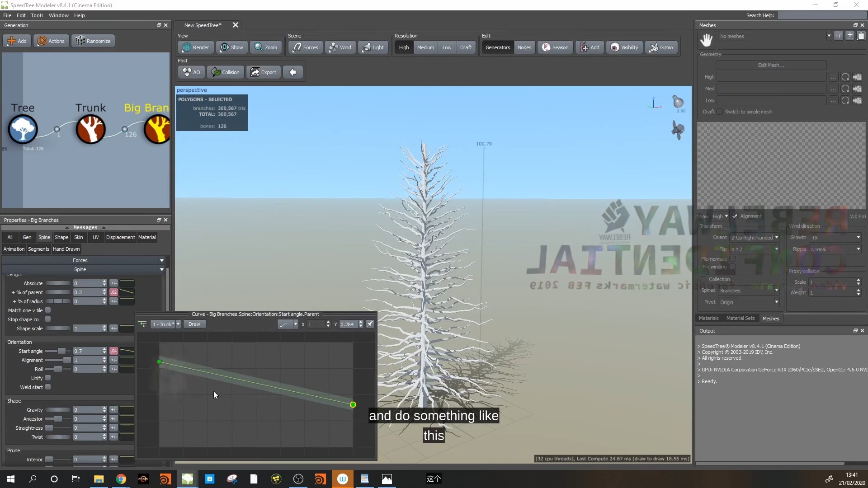Open the Tools menu
This screenshot has height=488, width=868.
pos(37,15)
